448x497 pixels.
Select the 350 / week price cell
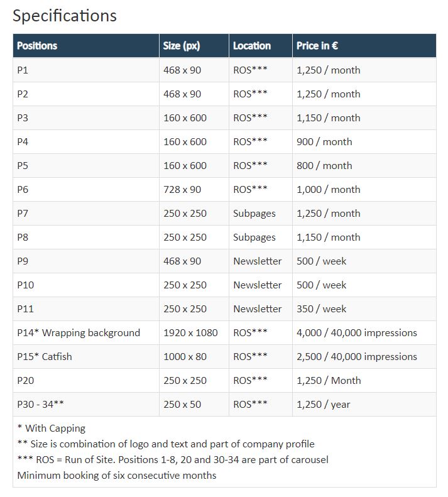coord(321,309)
